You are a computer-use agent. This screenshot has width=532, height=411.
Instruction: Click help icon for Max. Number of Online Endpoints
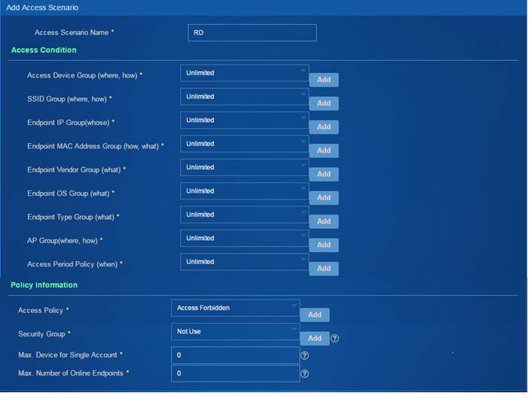click(304, 373)
